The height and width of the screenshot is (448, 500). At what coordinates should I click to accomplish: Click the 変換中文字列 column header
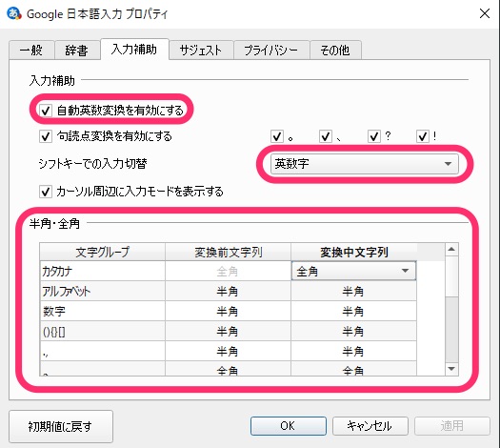[353, 252]
